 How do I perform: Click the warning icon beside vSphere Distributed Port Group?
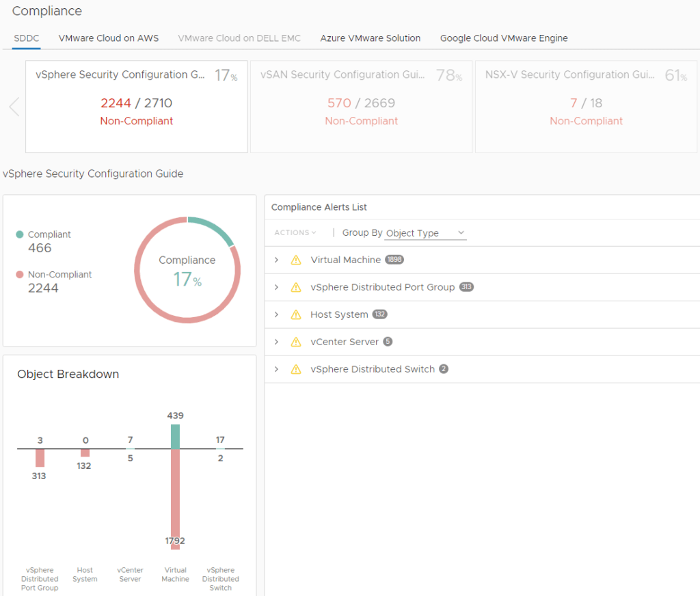pos(296,287)
